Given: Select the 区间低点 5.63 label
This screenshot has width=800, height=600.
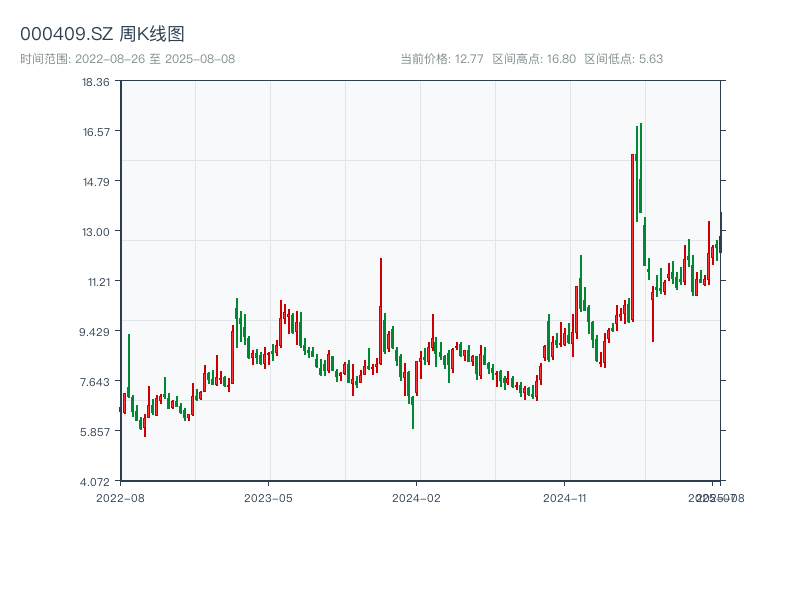Looking at the screenshot, I should pyautogui.click(x=623, y=59).
